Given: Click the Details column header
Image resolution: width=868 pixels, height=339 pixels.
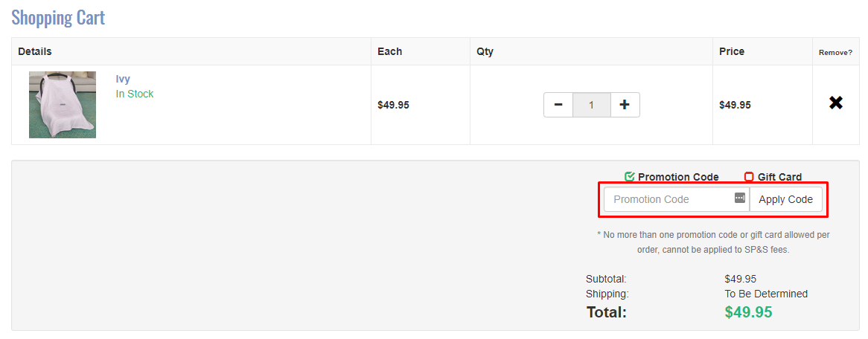Looking at the screenshot, I should 35,51.
